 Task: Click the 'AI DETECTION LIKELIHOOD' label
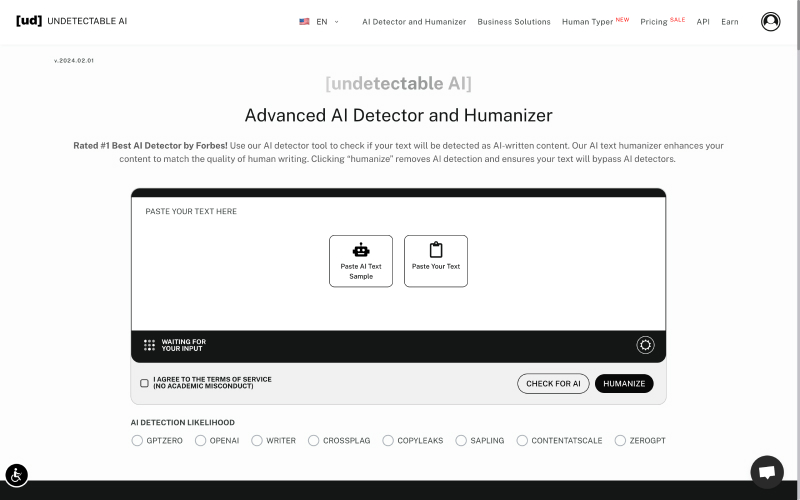tap(183, 422)
